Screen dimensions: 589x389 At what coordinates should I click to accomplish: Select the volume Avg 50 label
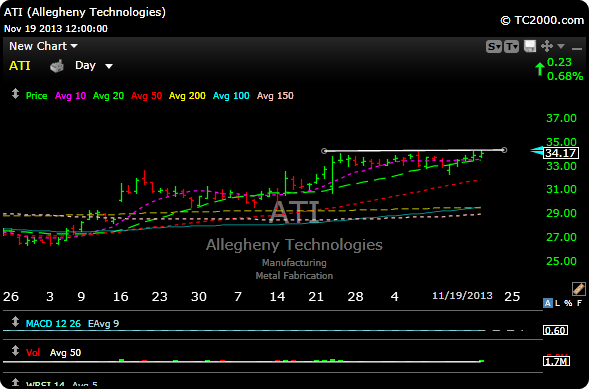(x=65, y=353)
